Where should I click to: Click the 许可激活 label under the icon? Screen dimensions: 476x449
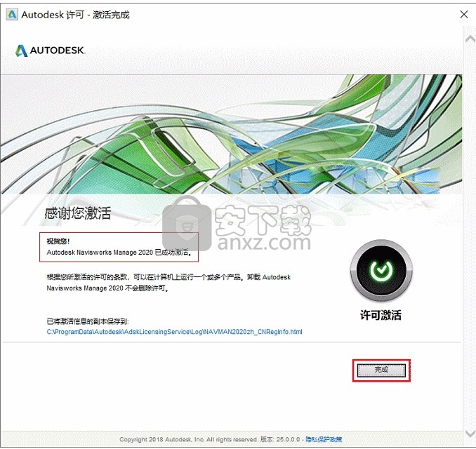tap(381, 315)
